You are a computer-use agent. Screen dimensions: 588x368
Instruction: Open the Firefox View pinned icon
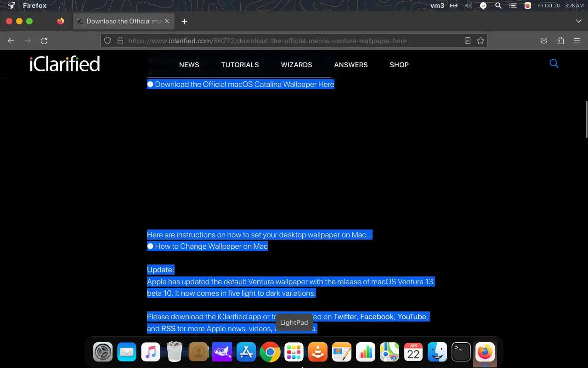(61, 21)
